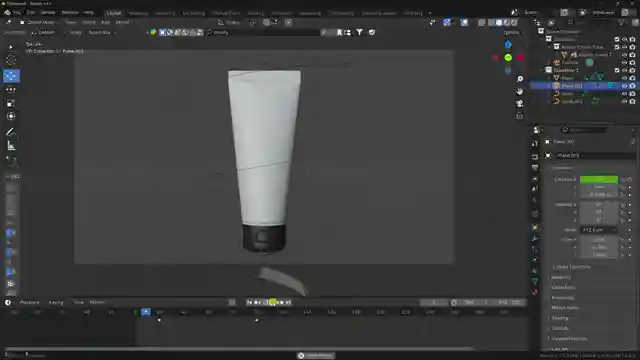640x360 pixels.
Task: Disable Plane.001 in renders camera icon
Action: click(632, 86)
